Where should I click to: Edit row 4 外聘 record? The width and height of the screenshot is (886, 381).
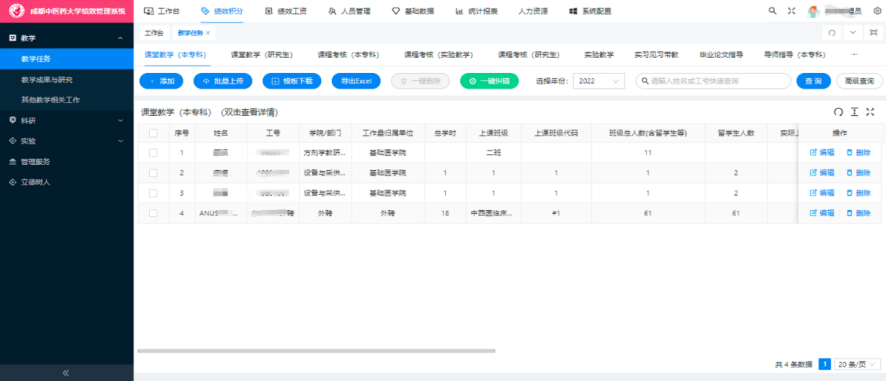pyautogui.click(x=822, y=213)
